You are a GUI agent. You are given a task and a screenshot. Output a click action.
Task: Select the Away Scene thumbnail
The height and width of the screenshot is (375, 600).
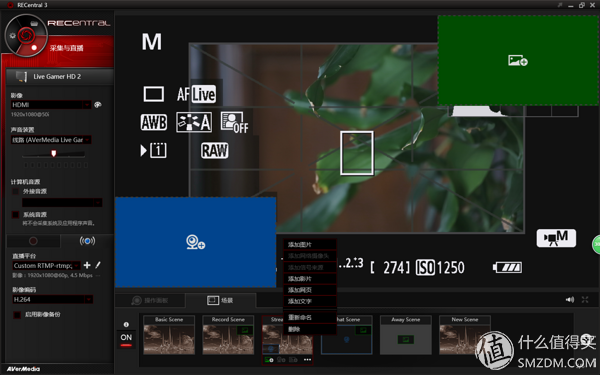(406, 335)
